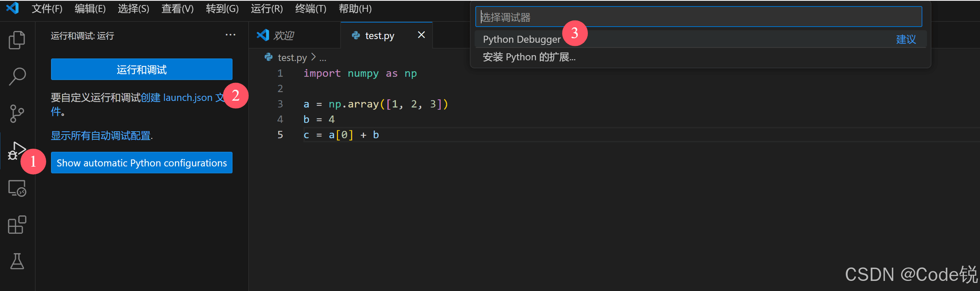The image size is (980, 291).
Task: Click line number 3 in gutter
Action: tap(280, 104)
